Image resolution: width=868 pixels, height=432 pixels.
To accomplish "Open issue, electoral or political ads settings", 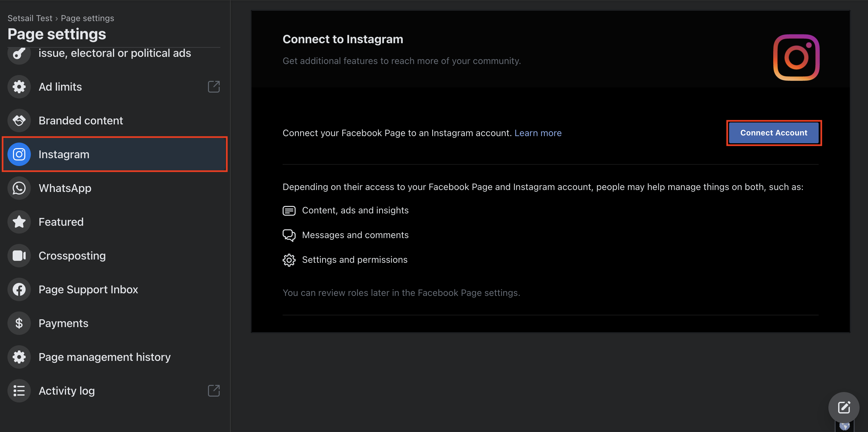I will coord(114,54).
